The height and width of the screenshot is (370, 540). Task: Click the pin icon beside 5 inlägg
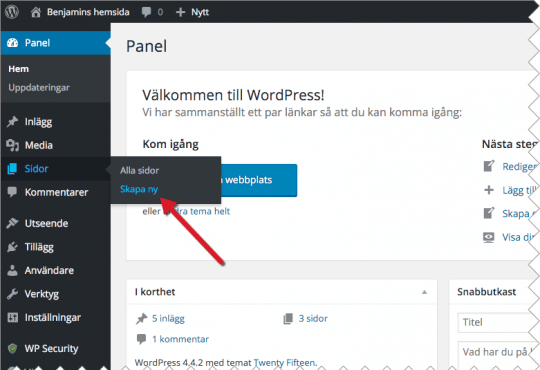(x=141, y=319)
